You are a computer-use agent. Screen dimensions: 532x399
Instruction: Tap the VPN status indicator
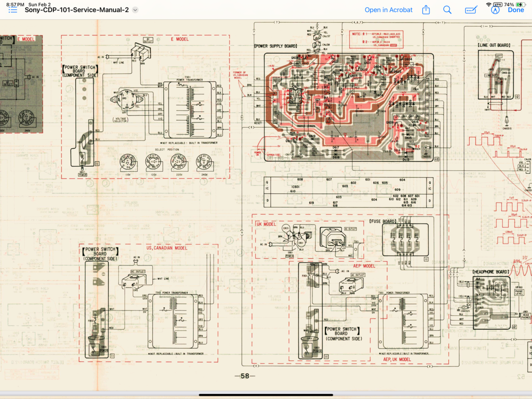tap(498, 4)
